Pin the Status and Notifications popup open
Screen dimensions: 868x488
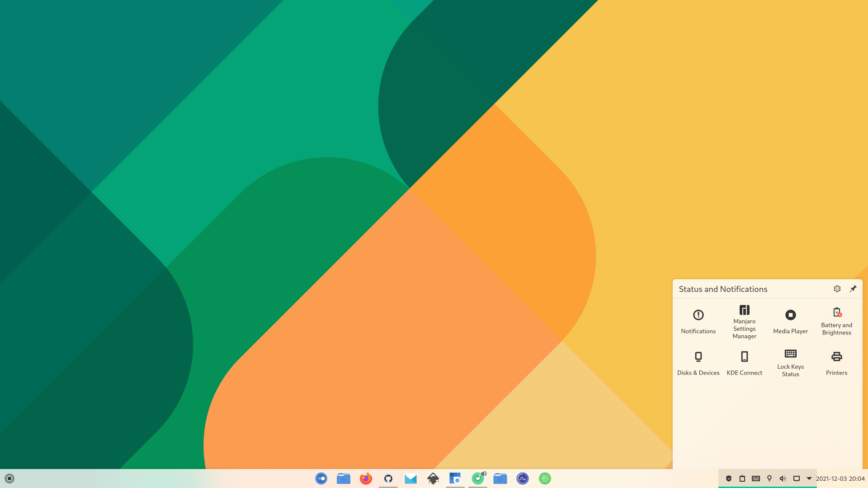[853, 289]
